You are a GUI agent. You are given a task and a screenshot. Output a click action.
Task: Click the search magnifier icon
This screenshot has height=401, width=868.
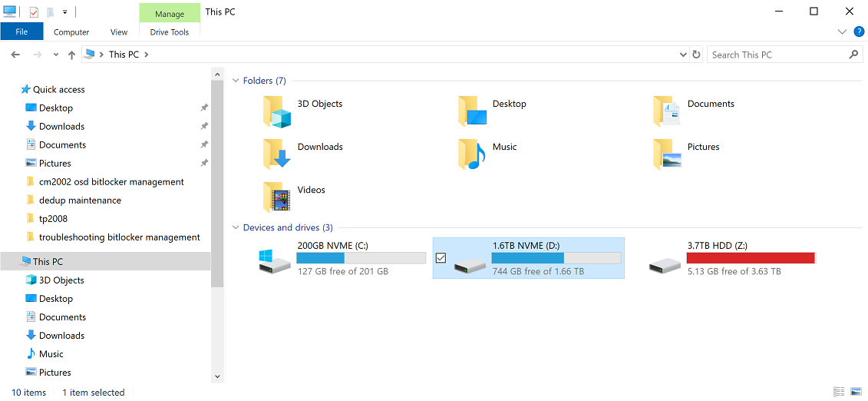click(x=853, y=55)
